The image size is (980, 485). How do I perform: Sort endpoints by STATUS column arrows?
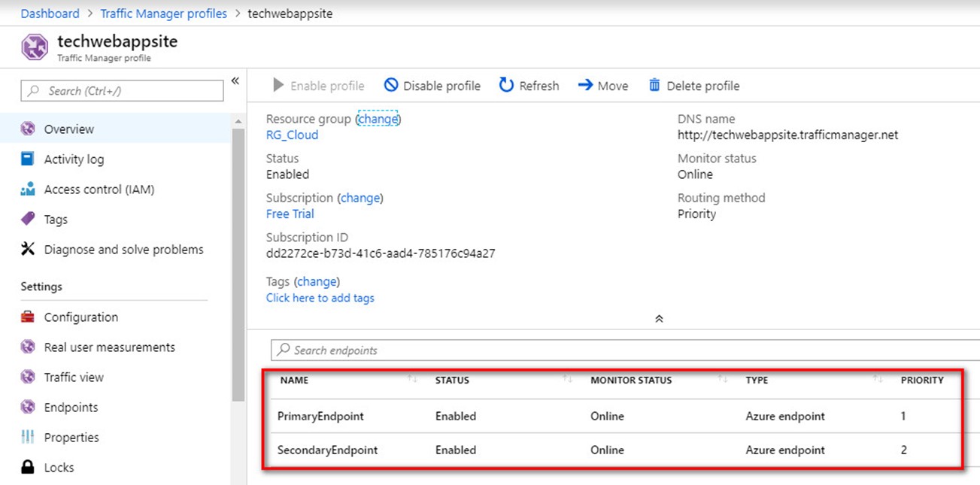coord(568,380)
